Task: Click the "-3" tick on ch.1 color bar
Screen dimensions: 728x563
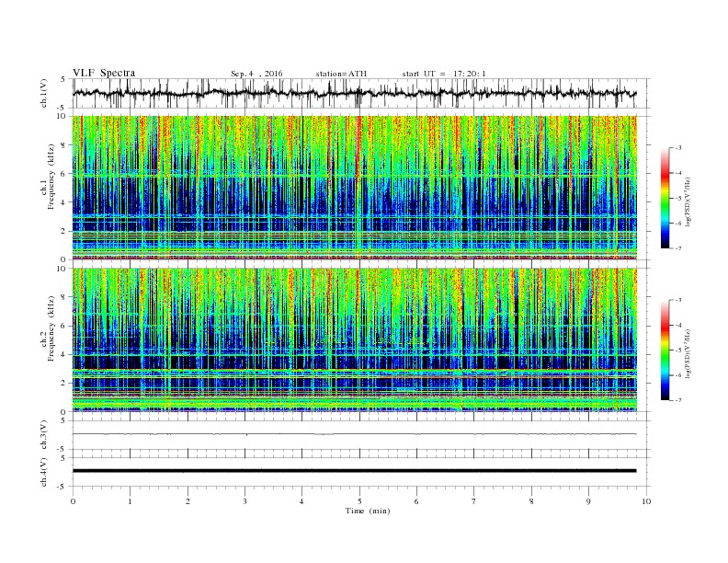Action: [x=678, y=148]
